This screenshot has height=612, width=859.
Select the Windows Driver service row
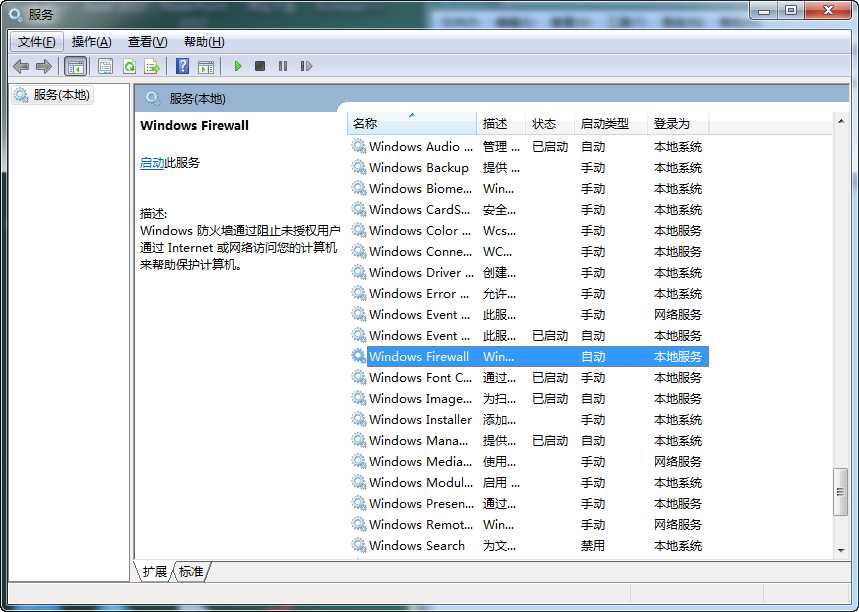pyautogui.click(x=528, y=272)
